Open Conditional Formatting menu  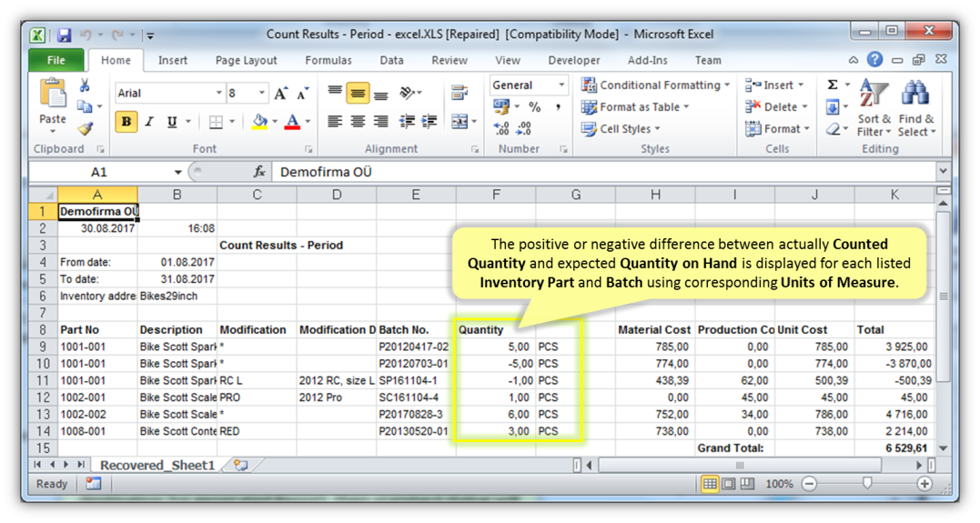pyautogui.click(x=655, y=85)
